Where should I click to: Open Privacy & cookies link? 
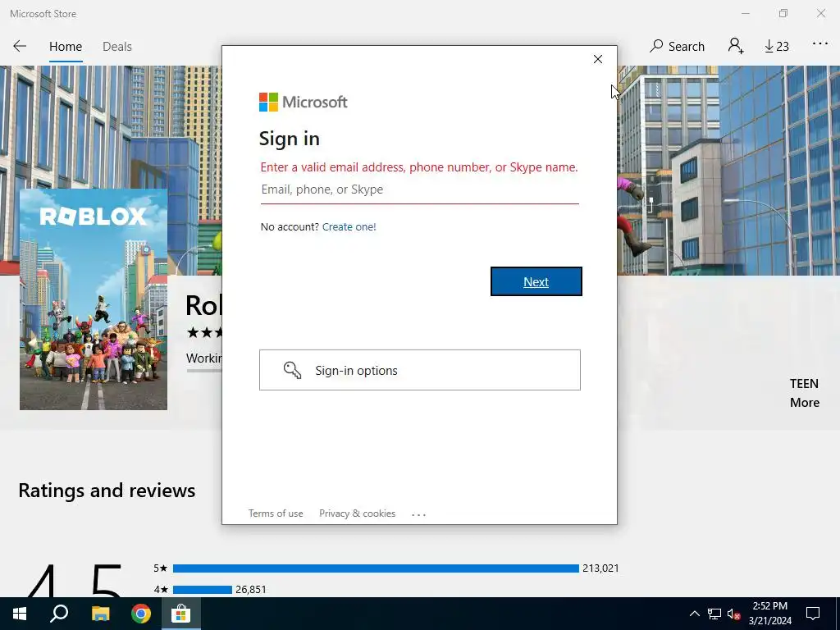358,514
